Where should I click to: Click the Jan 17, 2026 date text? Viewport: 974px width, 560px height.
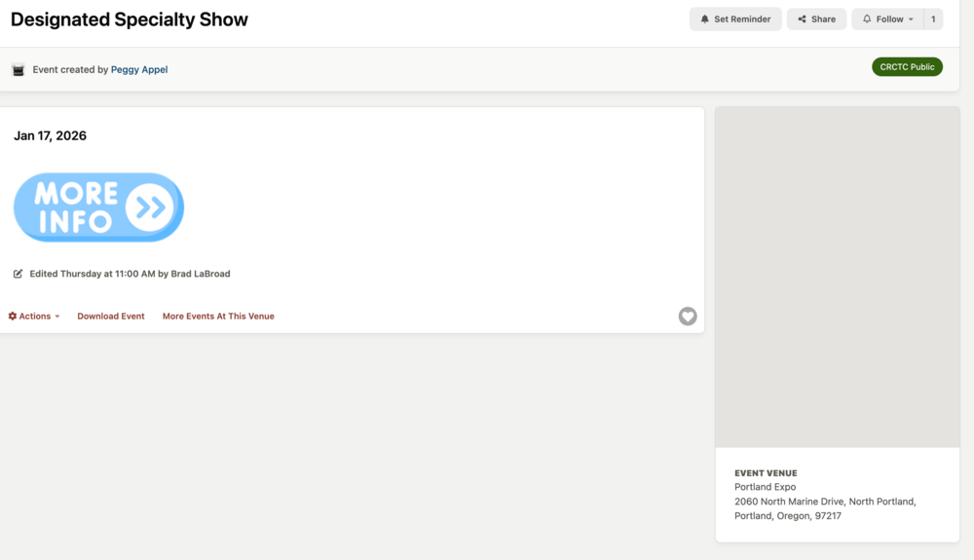click(51, 135)
